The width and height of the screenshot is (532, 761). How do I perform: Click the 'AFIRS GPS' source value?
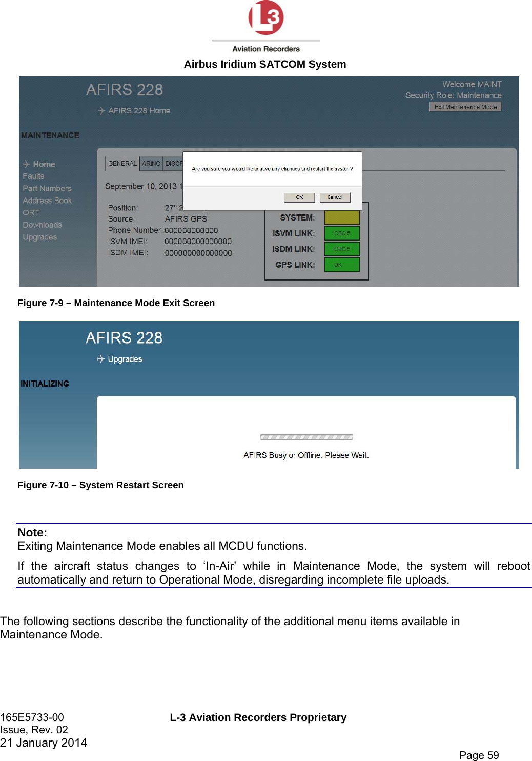coord(186,219)
